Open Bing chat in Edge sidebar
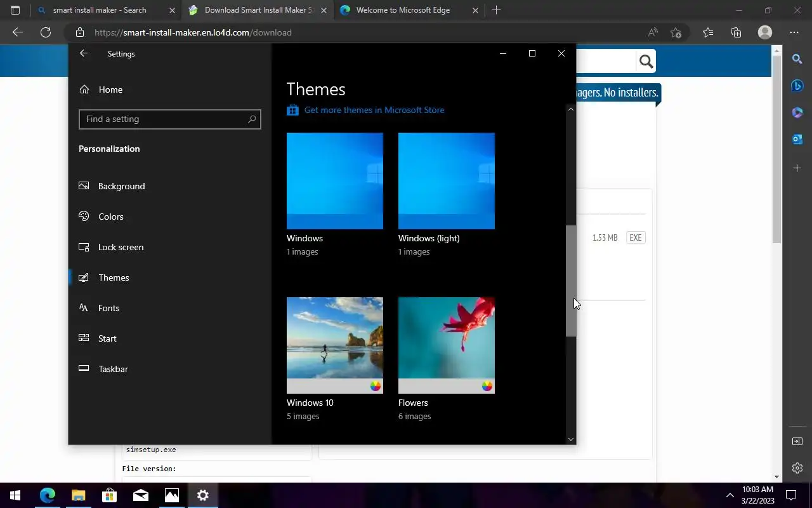 (797, 86)
